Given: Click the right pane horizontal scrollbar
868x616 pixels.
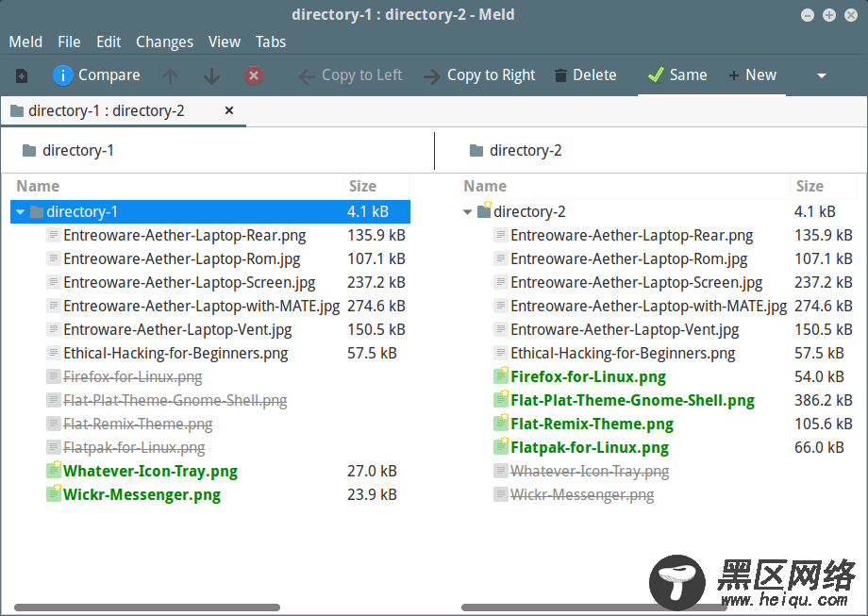Looking at the screenshot, I should [594, 608].
